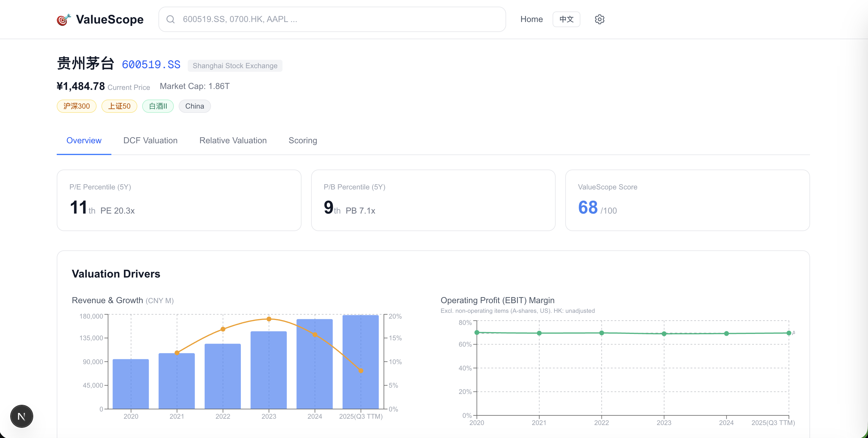Click the Revenue & Growth chart title
The width and height of the screenshot is (868, 438).
pyautogui.click(x=123, y=300)
